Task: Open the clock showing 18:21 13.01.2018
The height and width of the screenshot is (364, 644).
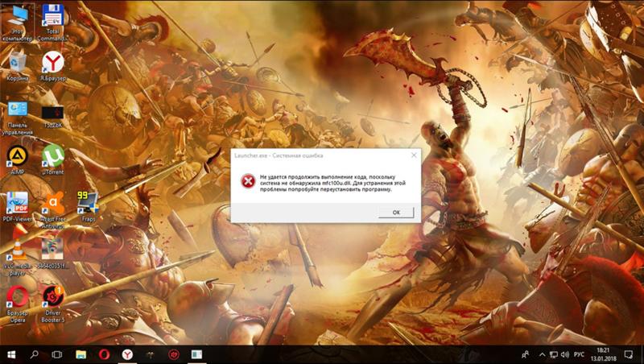Action: click(x=603, y=354)
